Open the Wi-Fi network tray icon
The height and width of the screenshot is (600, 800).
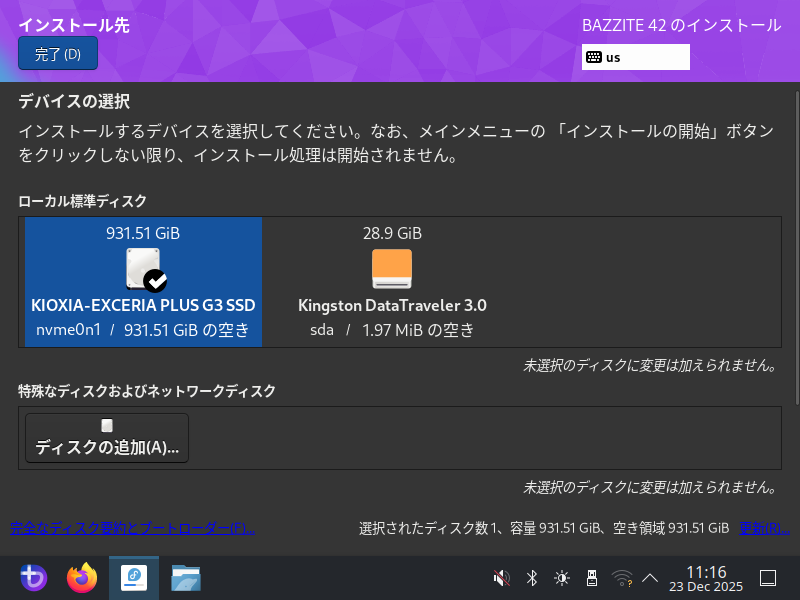click(622, 578)
